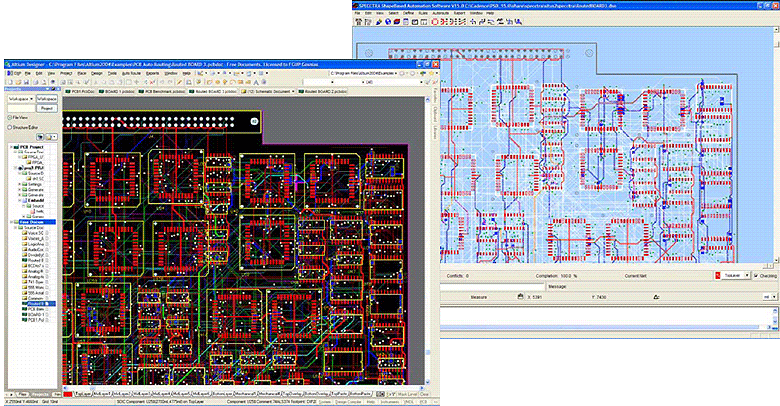Switch to the Files panel tab in Altium

click(x=23, y=394)
